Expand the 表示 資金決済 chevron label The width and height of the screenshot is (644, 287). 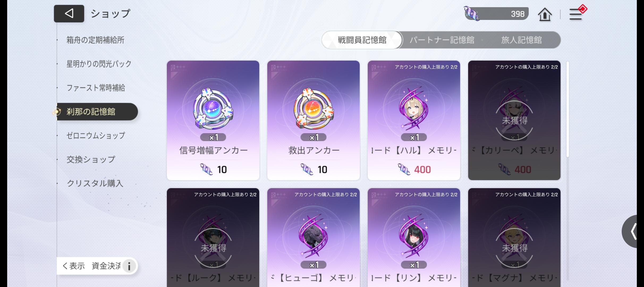91,266
